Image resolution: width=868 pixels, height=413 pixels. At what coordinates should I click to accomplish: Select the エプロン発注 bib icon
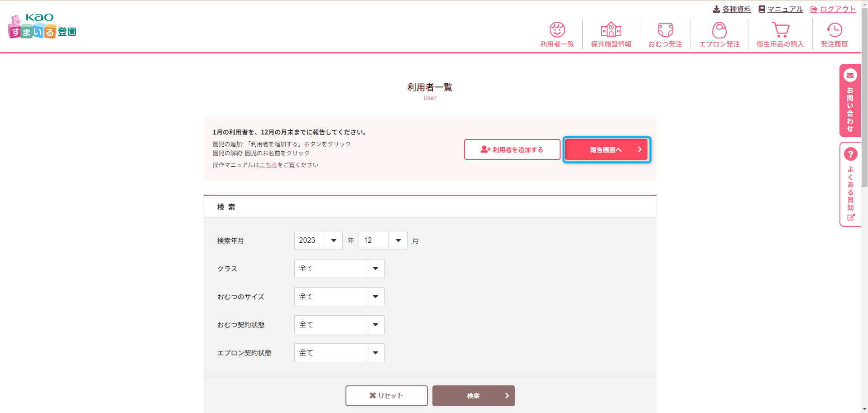719,30
